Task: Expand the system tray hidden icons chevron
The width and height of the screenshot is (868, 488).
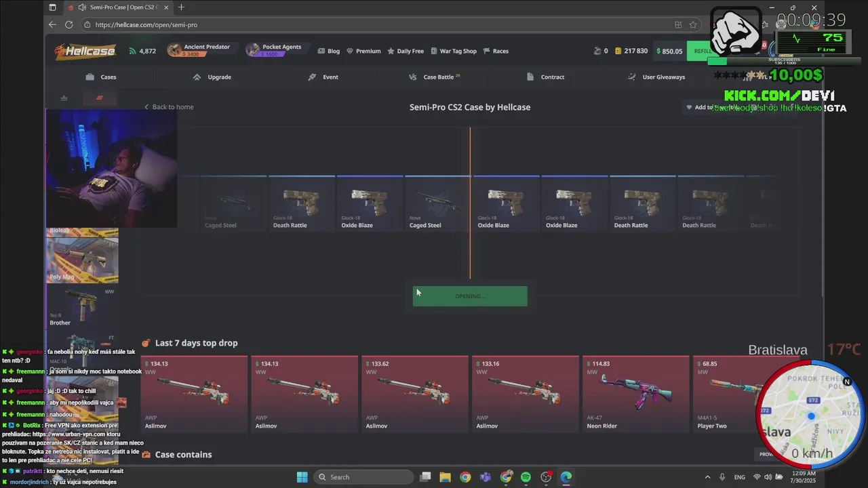Action: tap(707, 477)
